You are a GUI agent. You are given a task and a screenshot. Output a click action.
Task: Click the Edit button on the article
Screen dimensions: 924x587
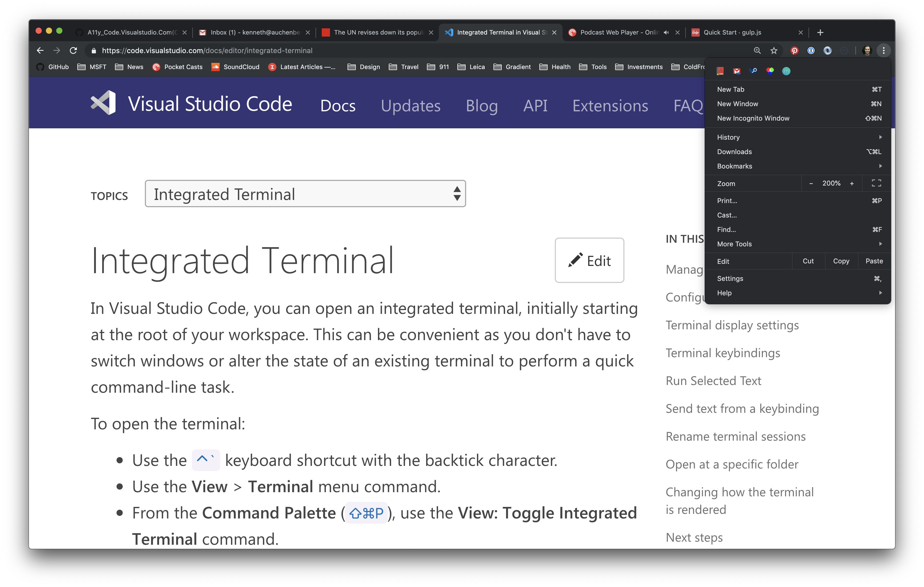click(x=589, y=260)
